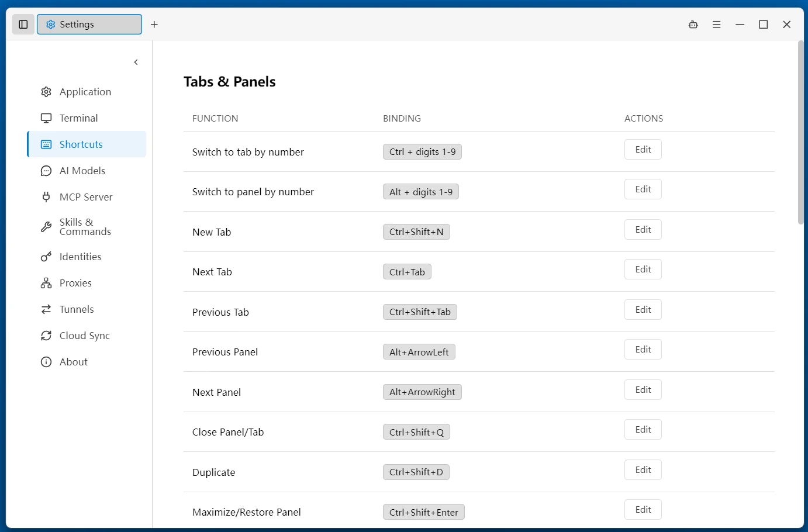Open AI Models settings page
This screenshot has width=808, height=532.
87,171
